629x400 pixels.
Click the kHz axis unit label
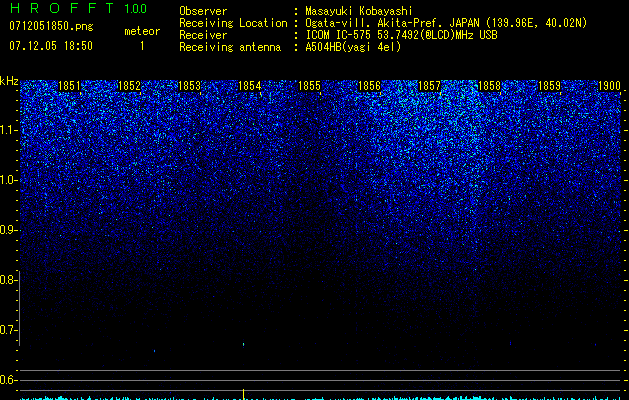pyautogui.click(x=9, y=81)
